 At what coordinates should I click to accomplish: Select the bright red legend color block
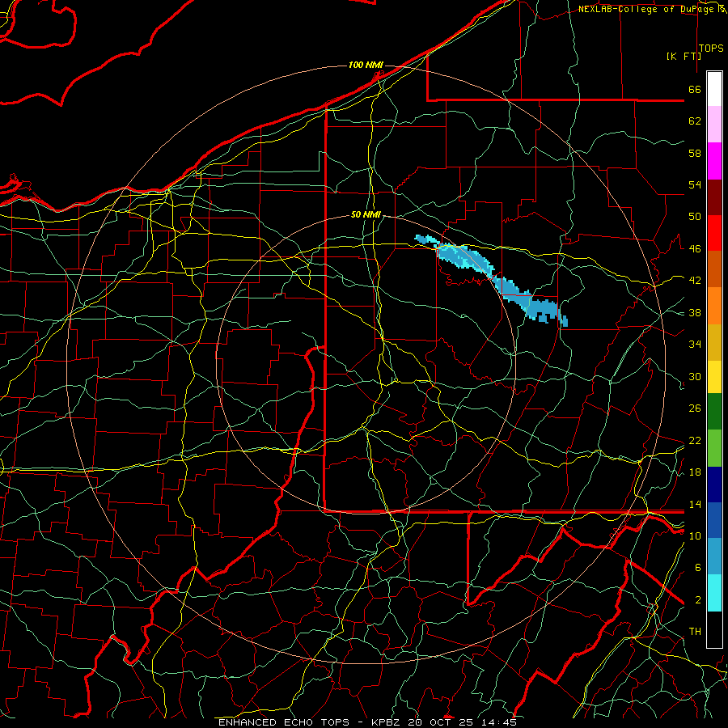pyautogui.click(x=714, y=233)
